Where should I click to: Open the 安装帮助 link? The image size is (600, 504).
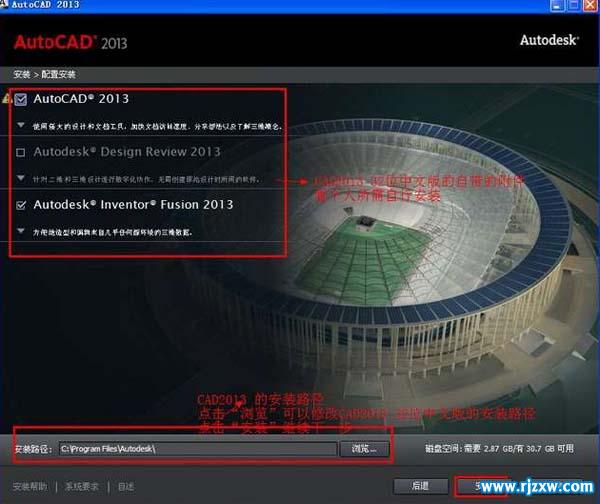[x=30, y=486]
